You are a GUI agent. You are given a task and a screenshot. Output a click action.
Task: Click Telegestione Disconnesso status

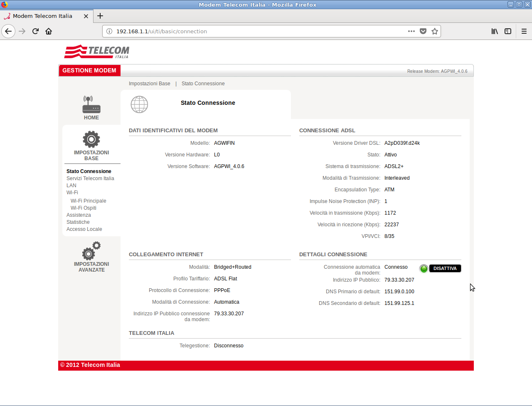[x=229, y=346]
